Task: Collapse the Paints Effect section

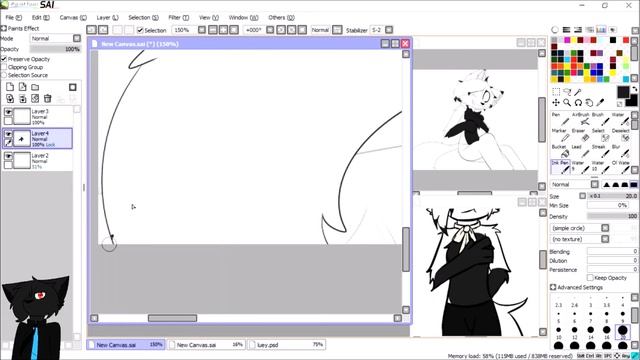Action: tap(4, 28)
